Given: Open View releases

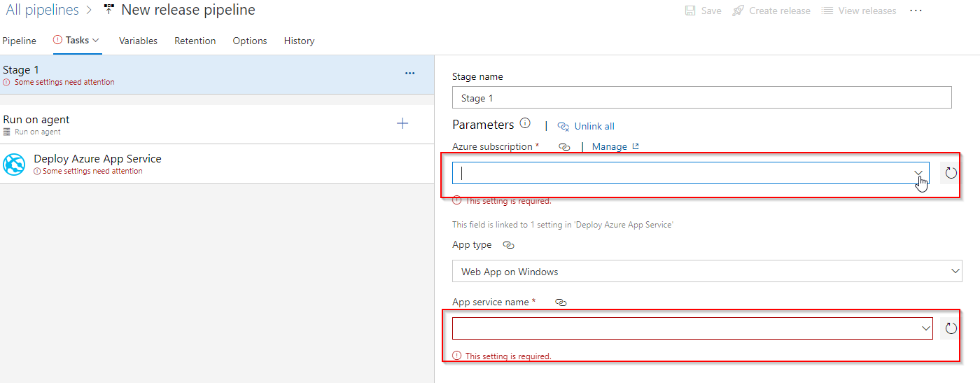Looking at the screenshot, I should [858, 11].
